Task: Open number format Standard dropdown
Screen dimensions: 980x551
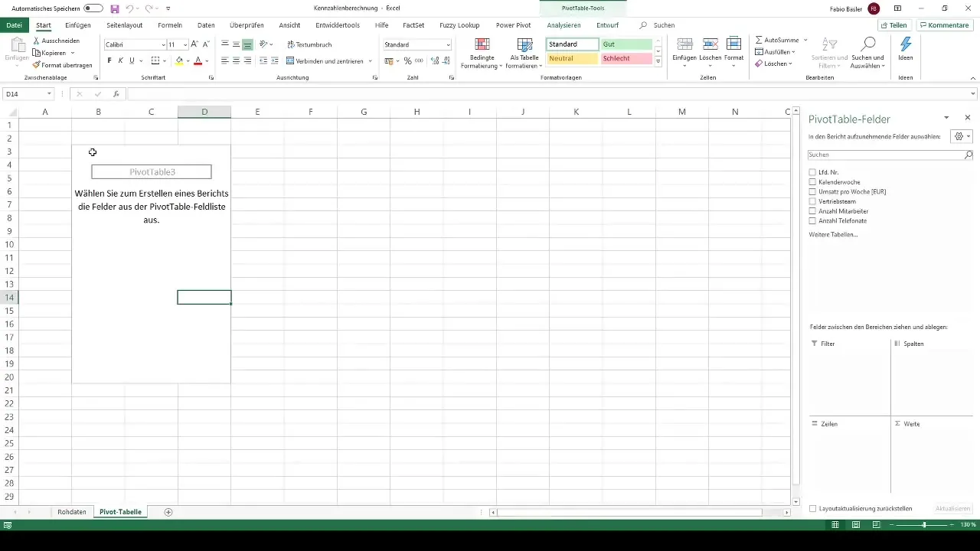Action: pos(448,45)
